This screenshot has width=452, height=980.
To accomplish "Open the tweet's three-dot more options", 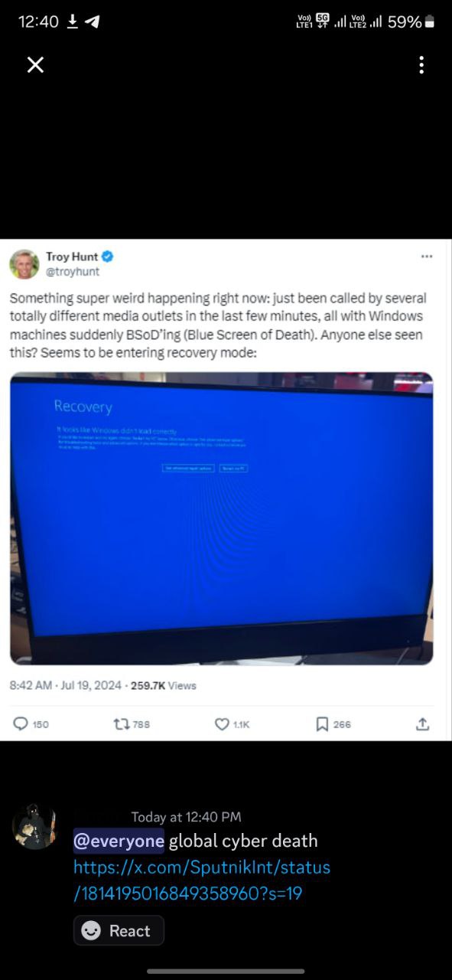I will click(427, 256).
